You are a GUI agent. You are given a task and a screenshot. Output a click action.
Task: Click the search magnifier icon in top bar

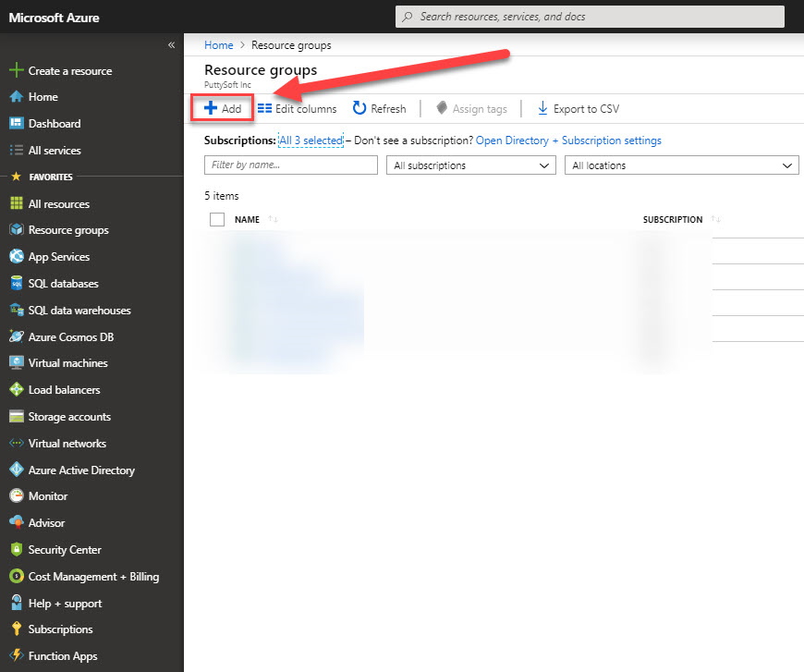coord(408,17)
